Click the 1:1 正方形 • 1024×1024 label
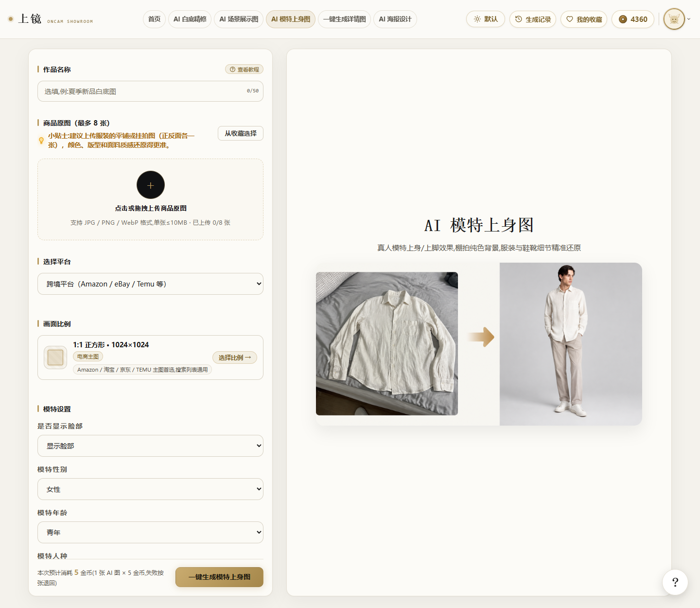The image size is (700, 608). click(111, 344)
